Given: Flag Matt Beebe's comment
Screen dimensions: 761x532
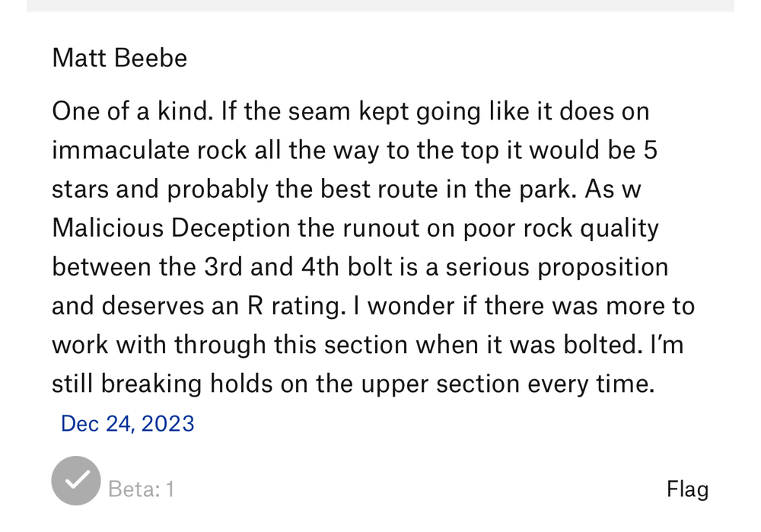Looking at the screenshot, I should pyautogui.click(x=687, y=489).
